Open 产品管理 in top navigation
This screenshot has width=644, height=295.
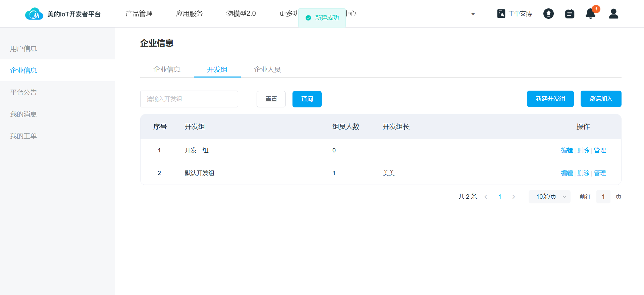pos(139,14)
